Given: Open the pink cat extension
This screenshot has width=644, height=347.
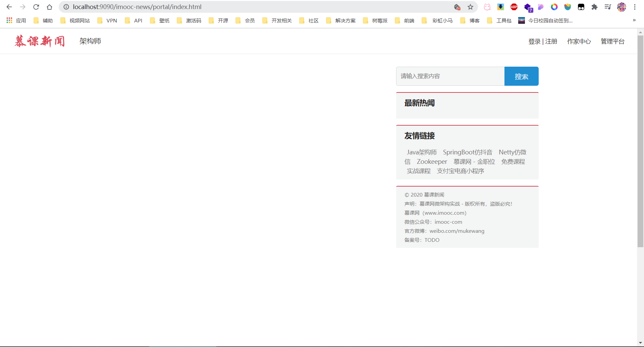Looking at the screenshot, I should 487,7.
